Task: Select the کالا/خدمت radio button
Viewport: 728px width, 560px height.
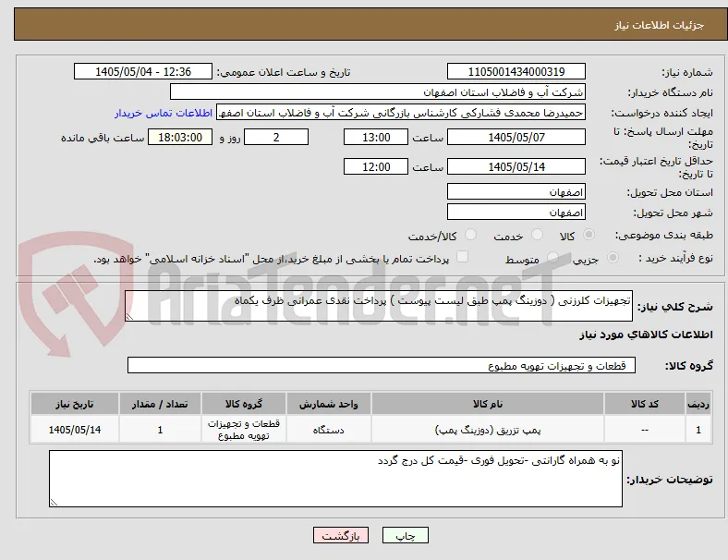Action: [x=471, y=235]
